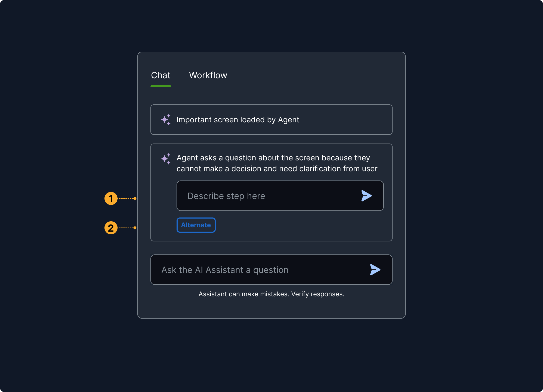The width and height of the screenshot is (543, 392).
Task: Select the Chat tab
Action: 161,75
